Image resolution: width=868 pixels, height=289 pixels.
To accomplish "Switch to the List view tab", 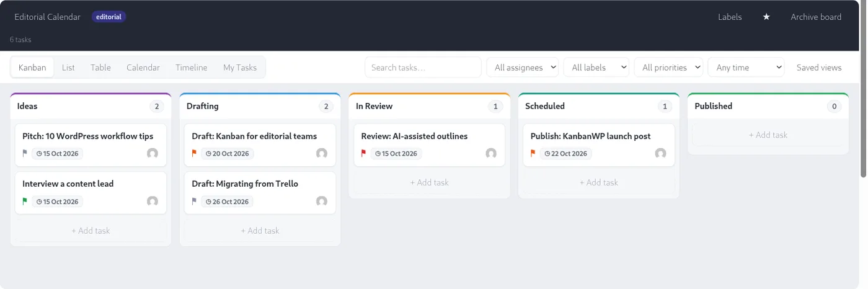I will 68,67.
